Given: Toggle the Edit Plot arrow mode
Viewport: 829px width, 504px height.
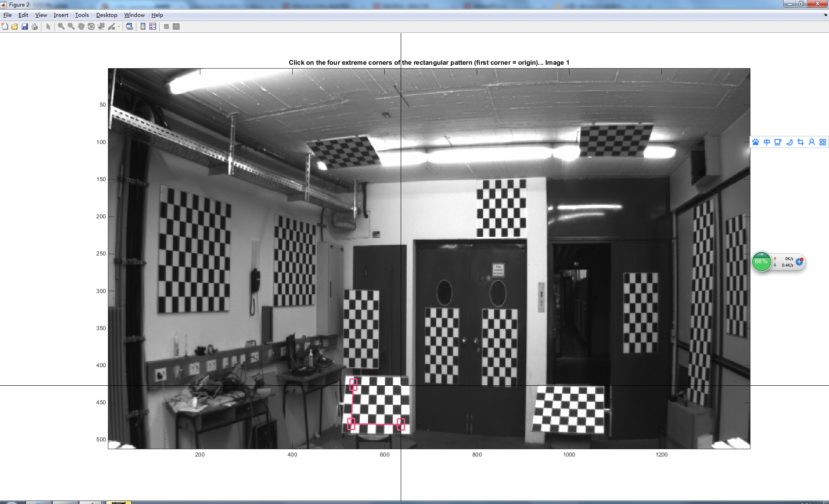Looking at the screenshot, I should pyautogui.click(x=49, y=26).
